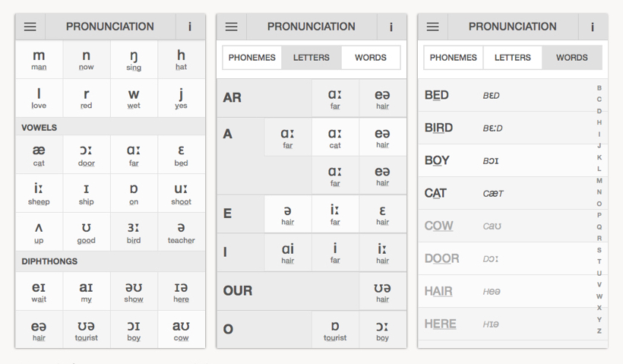This screenshot has width=623, height=364.
Task: Jump to letter M in the alphabet index
Action: click(599, 181)
